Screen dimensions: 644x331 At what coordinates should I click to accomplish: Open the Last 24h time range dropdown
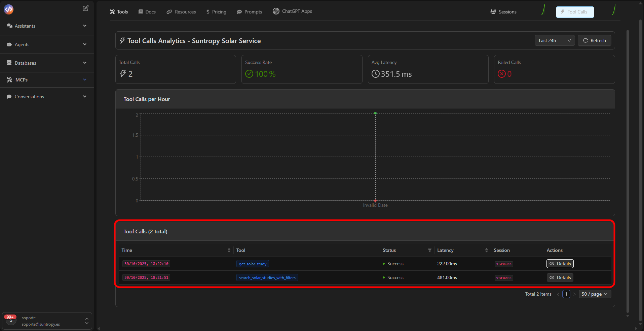555,40
